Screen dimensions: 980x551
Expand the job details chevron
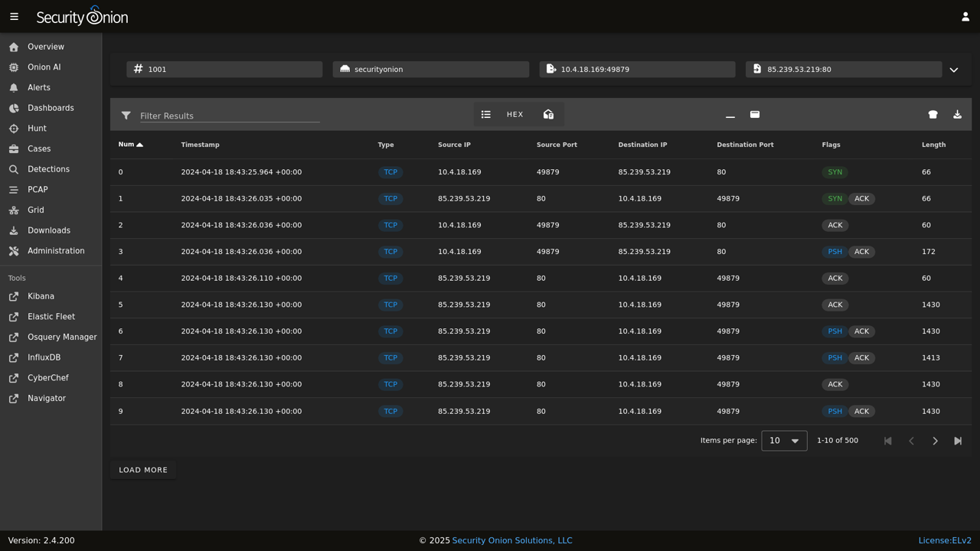[953, 69]
